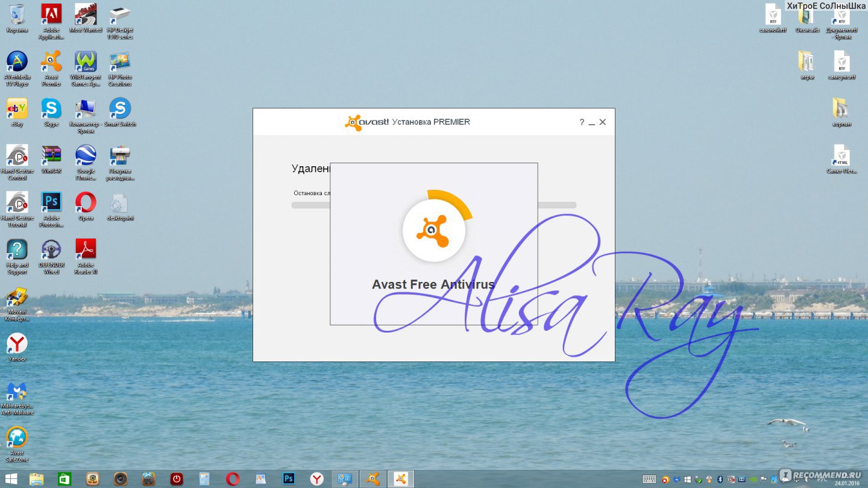Open the Корзина recycle bin icon
The height and width of the screenshot is (488, 868).
[17, 18]
